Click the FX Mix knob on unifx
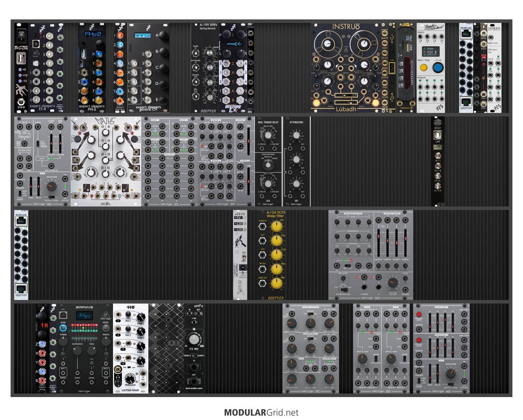Image resolution: width=523 pixels, height=420 pixels. (194, 340)
